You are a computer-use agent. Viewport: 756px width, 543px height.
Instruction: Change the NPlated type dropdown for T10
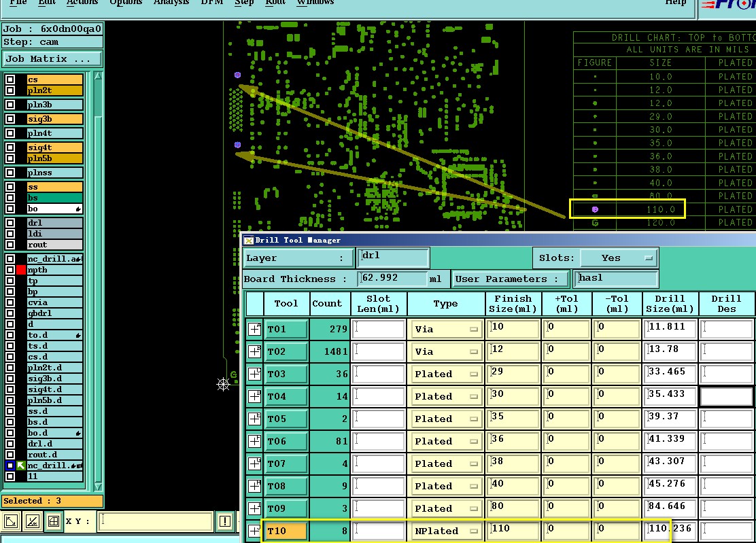point(445,531)
